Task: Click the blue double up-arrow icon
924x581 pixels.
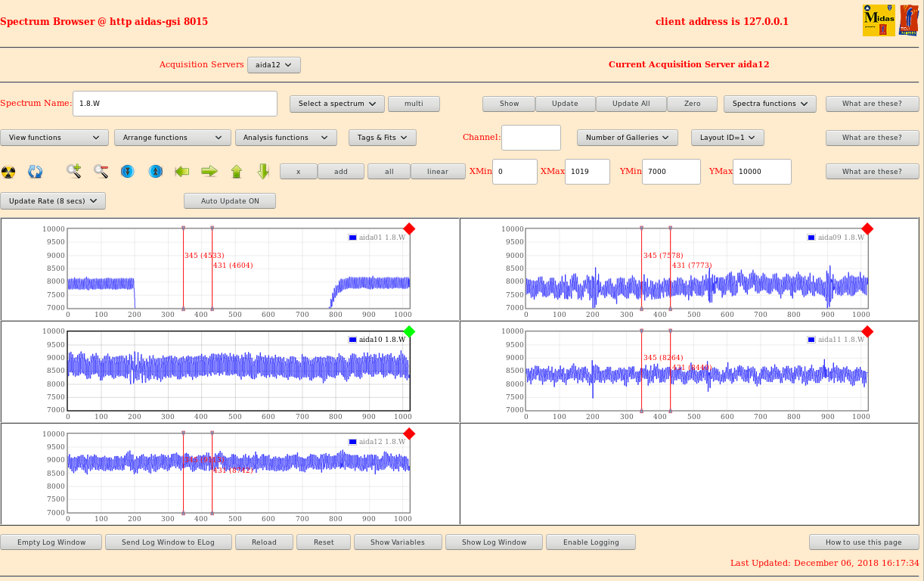Action: click(x=155, y=172)
